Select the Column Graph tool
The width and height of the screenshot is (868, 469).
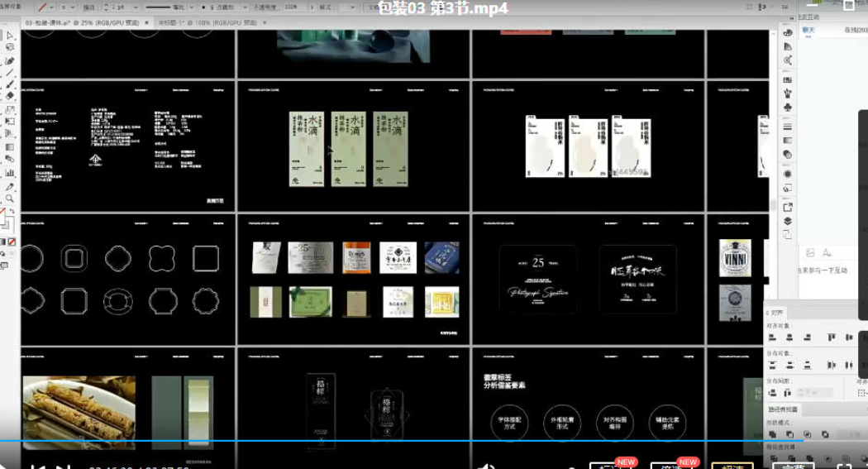click(10, 173)
